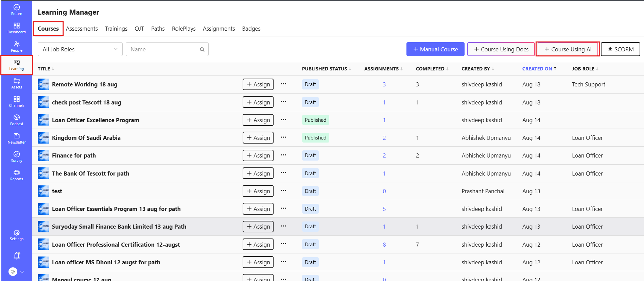
Task: Open the Dashboard from sidebar
Action: coord(16,28)
